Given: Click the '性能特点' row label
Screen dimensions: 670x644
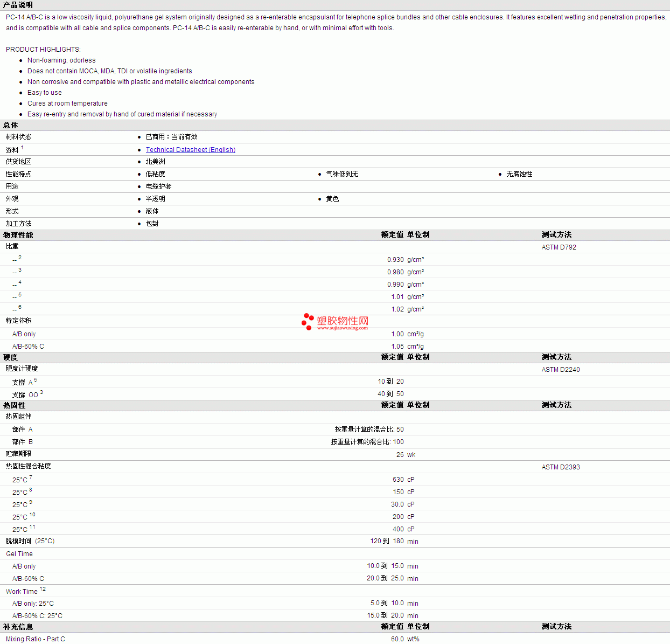Looking at the screenshot, I should (x=19, y=174).
